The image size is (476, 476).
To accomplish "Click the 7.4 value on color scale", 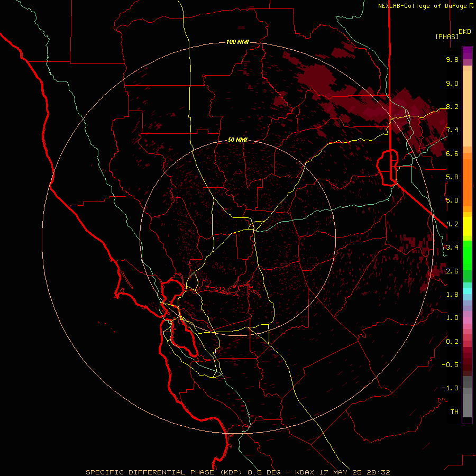I will click(452, 130).
